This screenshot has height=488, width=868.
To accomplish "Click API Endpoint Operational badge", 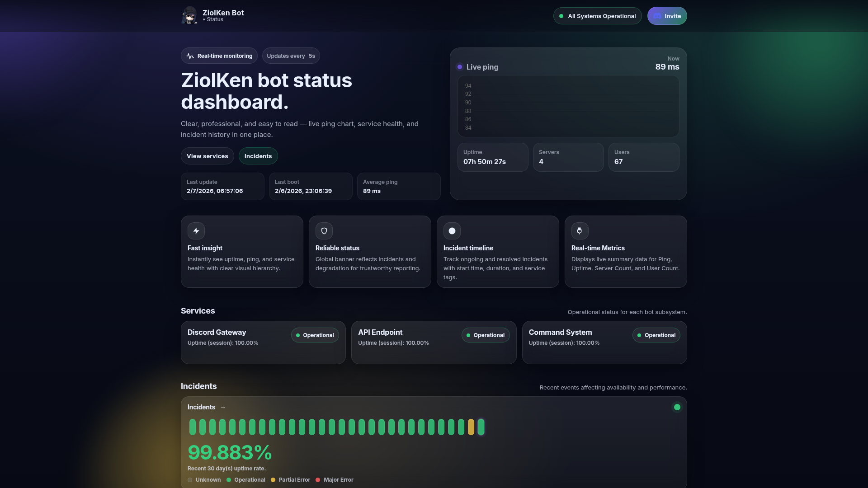I will (486, 335).
